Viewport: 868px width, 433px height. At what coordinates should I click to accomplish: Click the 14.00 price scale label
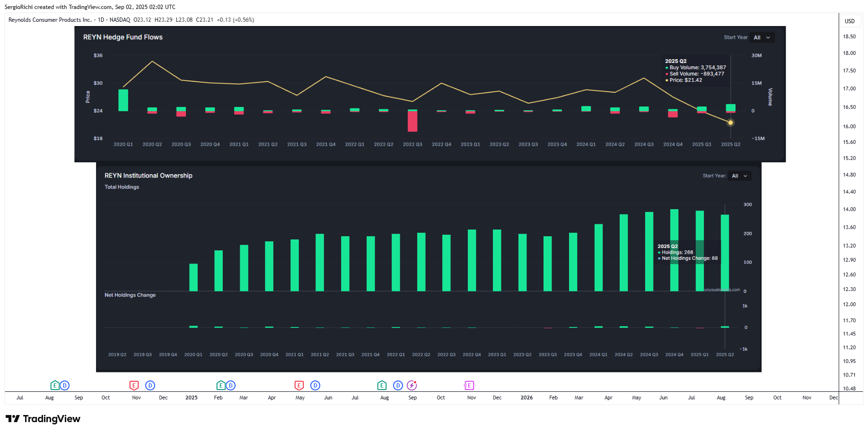[x=849, y=209]
